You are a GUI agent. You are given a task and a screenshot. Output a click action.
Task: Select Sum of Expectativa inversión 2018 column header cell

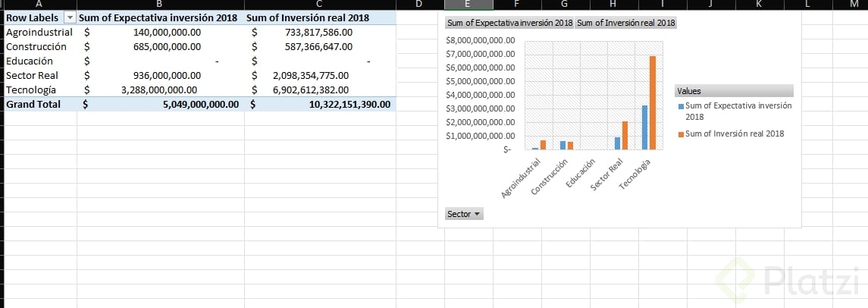point(161,17)
